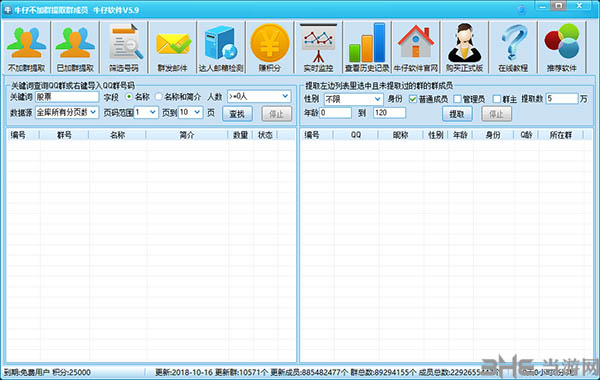Screen dimensions: 600x380
Task: Click the 查找 search button
Action: 237,114
